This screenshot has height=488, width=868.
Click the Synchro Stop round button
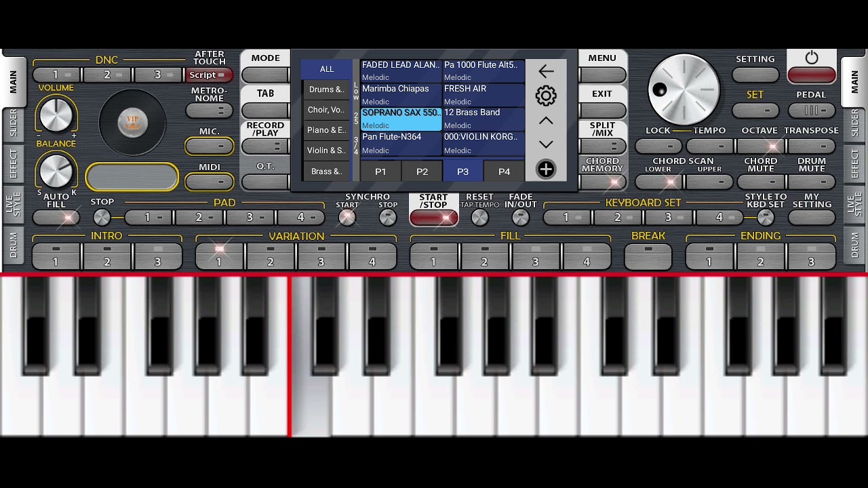[x=388, y=218]
